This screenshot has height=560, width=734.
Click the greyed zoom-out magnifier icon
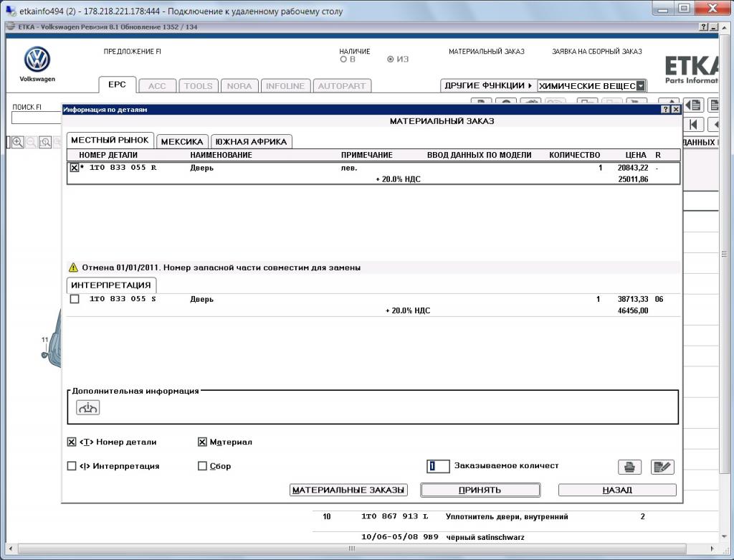(32, 142)
